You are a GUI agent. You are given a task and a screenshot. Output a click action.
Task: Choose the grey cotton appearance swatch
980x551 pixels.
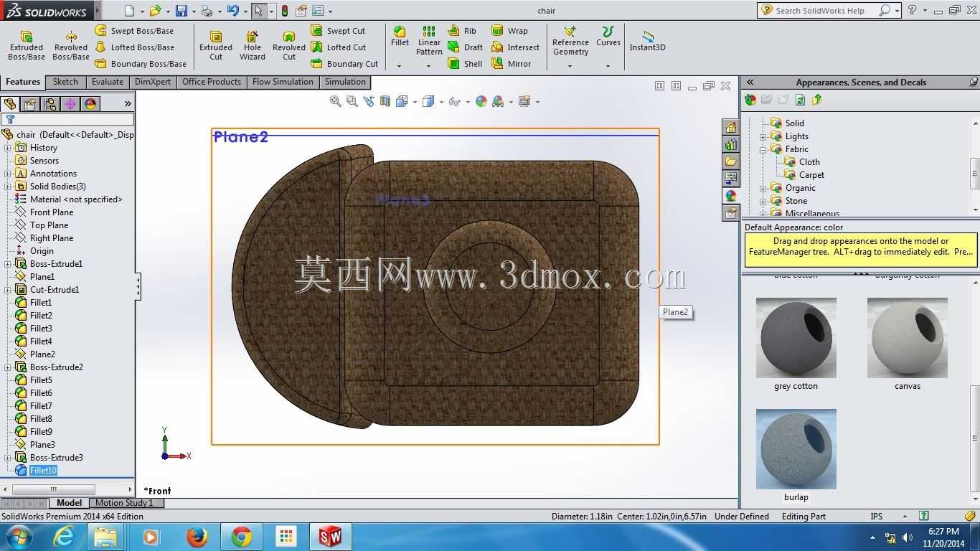point(796,338)
